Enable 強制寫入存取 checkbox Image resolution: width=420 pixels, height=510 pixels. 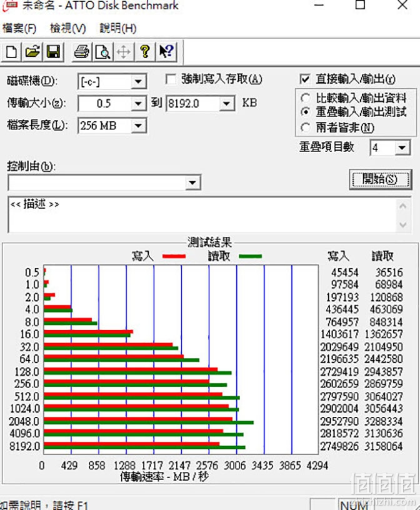point(171,79)
